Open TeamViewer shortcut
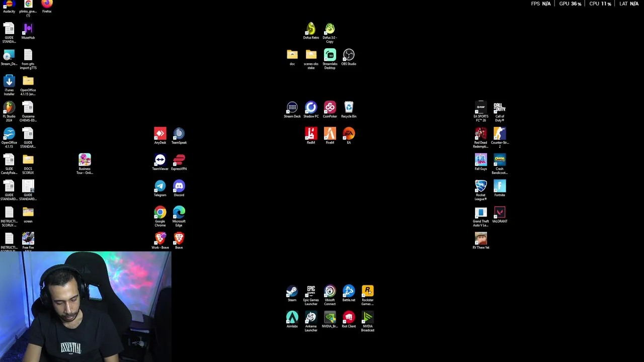This screenshot has height=362, width=644. click(160, 162)
